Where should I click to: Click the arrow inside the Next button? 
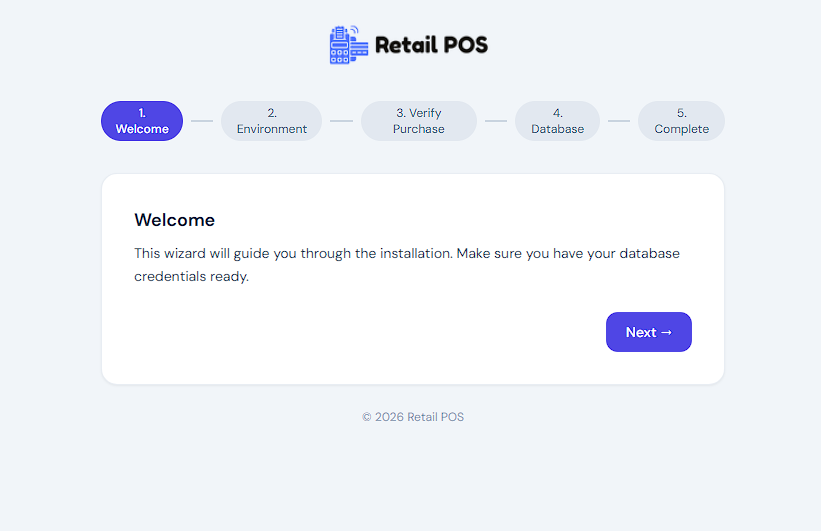(667, 332)
